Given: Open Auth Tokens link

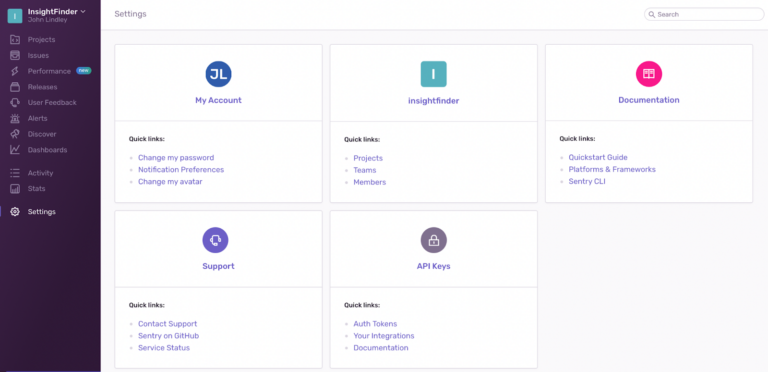Looking at the screenshot, I should [x=375, y=324].
